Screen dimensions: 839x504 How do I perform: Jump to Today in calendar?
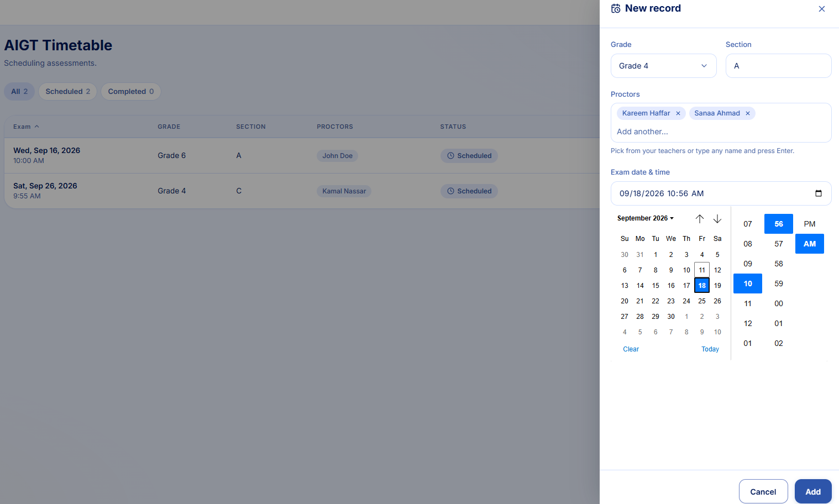click(x=710, y=349)
